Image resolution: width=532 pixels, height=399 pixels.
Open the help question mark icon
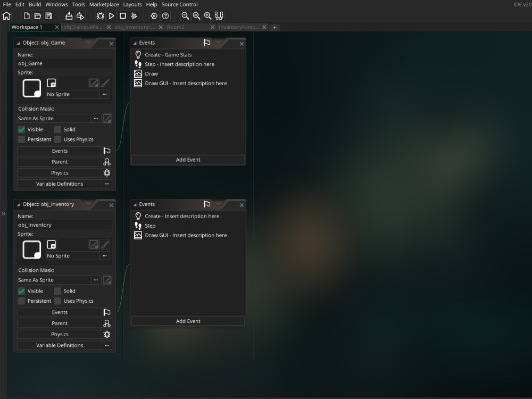[x=165, y=15]
